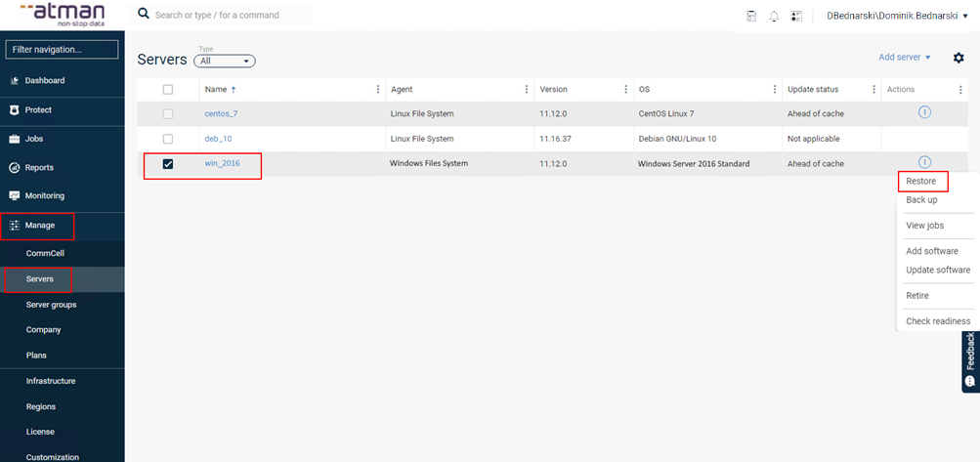Click the Reports icon in the sidebar
This screenshot has height=462, width=980.
click(15, 167)
